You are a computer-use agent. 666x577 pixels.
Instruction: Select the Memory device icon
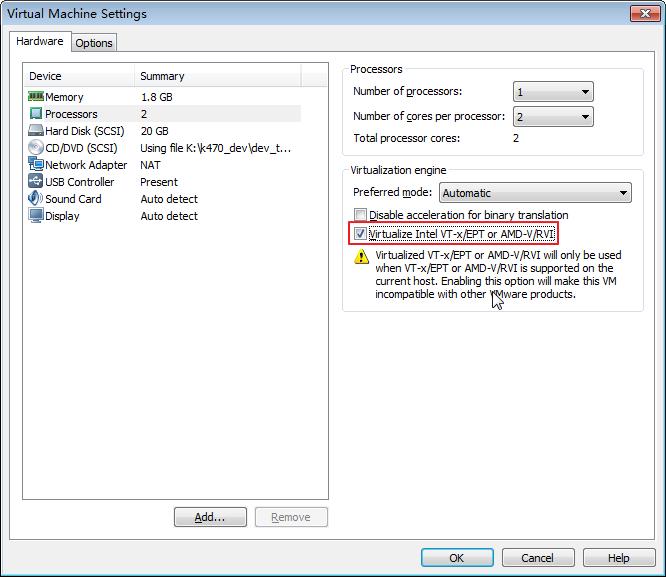pyautogui.click(x=36, y=96)
